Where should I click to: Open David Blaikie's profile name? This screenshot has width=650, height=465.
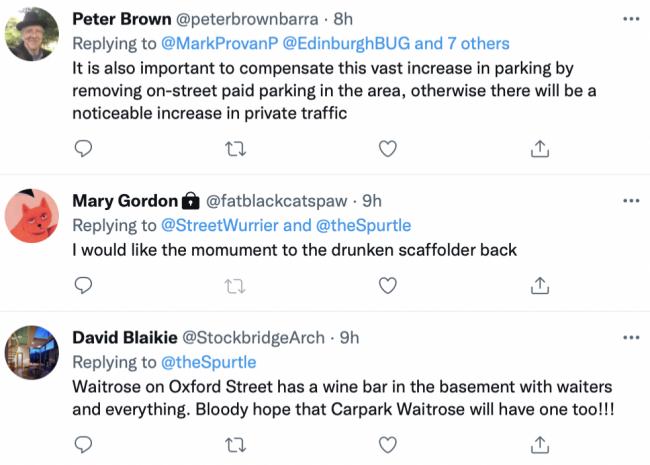125,338
